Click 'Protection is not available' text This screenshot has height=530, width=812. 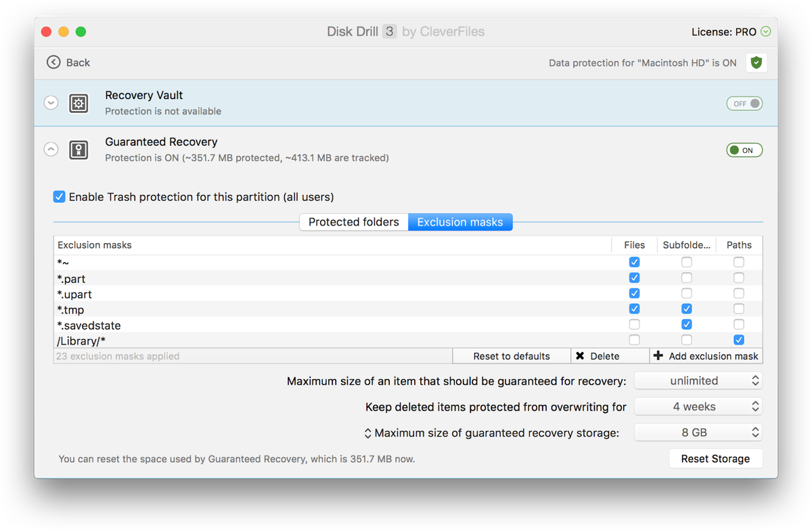(x=163, y=111)
